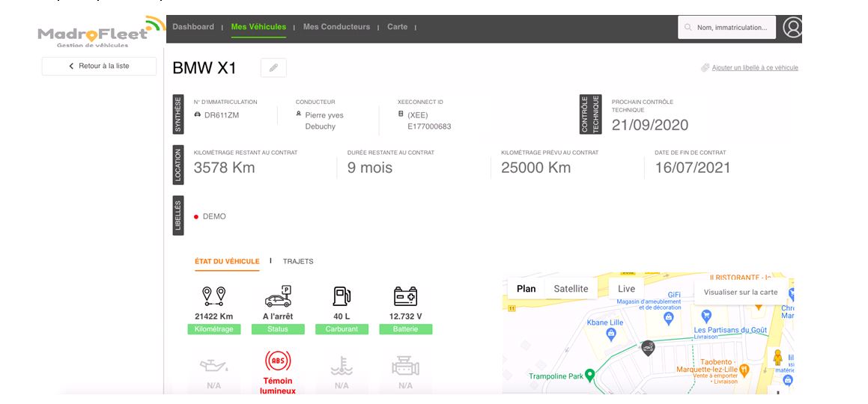Image resolution: width=868 pixels, height=404 pixels.
Task: Click the battery icon
Action: point(406,296)
